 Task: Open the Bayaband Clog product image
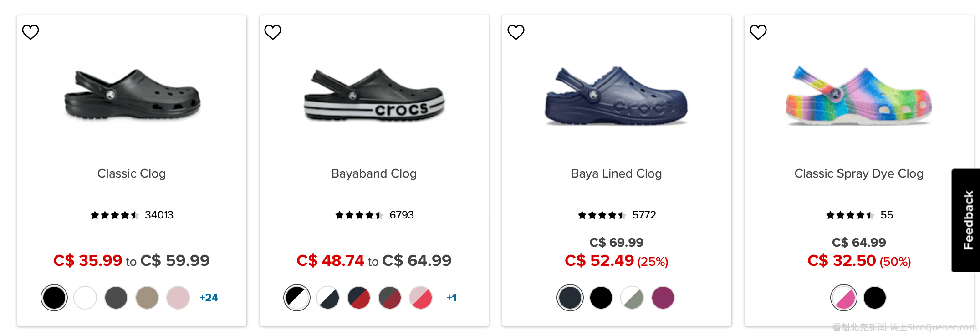pyautogui.click(x=374, y=96)
